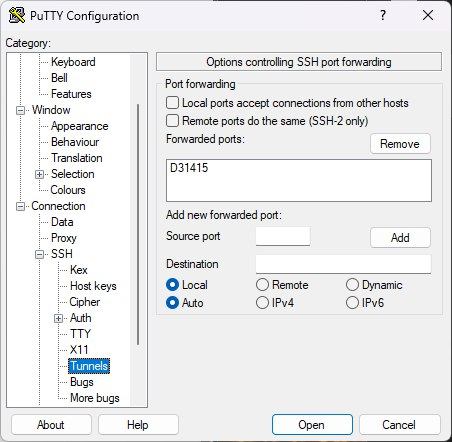Click the Add button for forwarded port
Screen dimensions: 452x442
coord(400,238)
